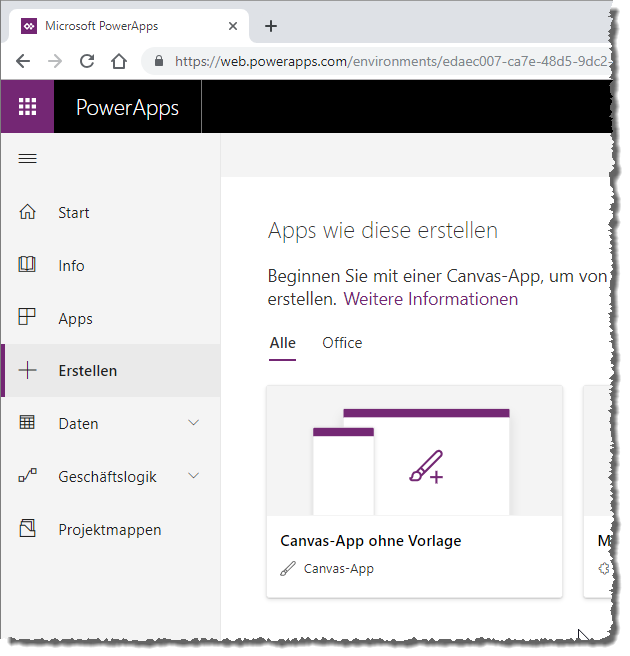Open the Weitere Informationen link

click(431, 299)
